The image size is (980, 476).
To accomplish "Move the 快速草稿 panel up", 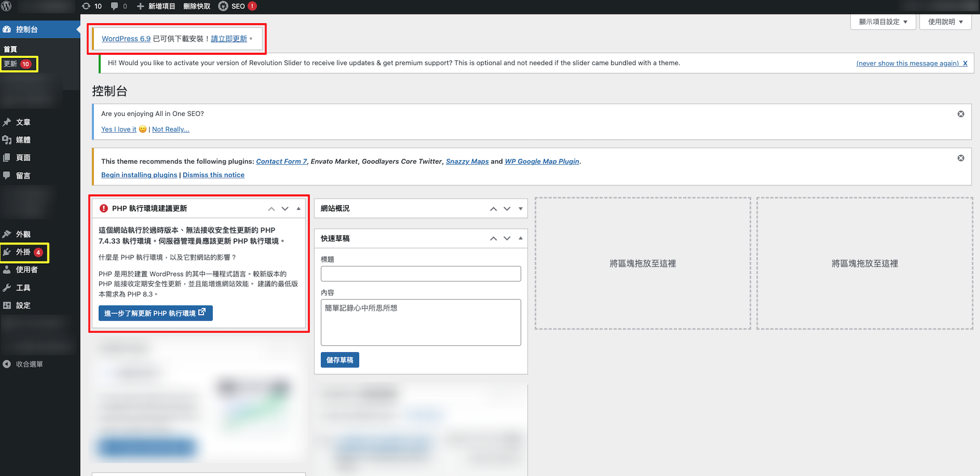I will coord(493,239).
